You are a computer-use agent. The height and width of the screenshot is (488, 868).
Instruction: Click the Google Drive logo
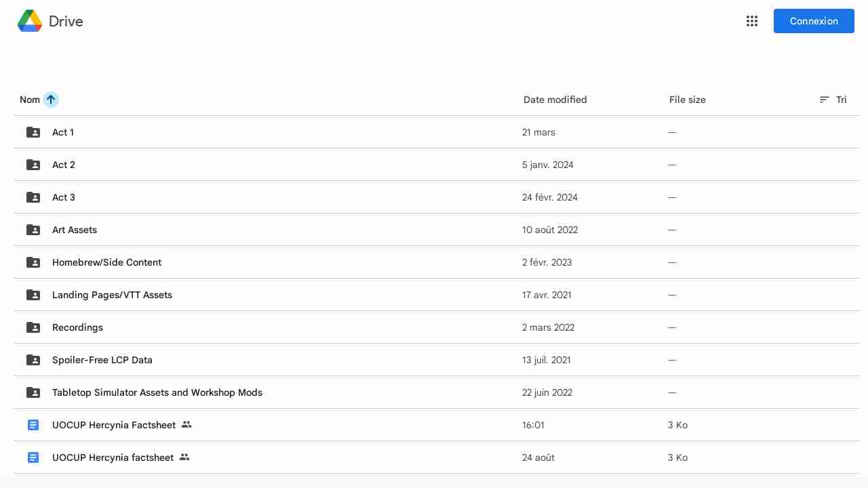pyautogui.click(x=30, y=21)
